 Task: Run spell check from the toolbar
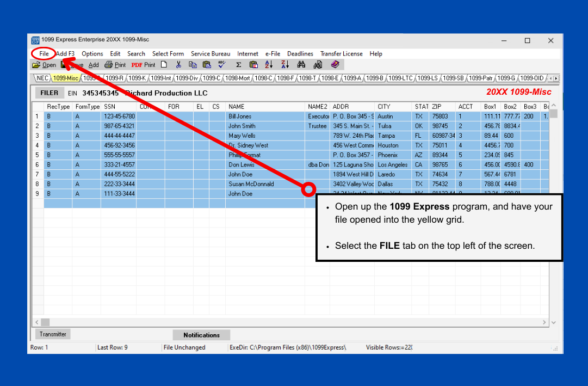(221, 64)
